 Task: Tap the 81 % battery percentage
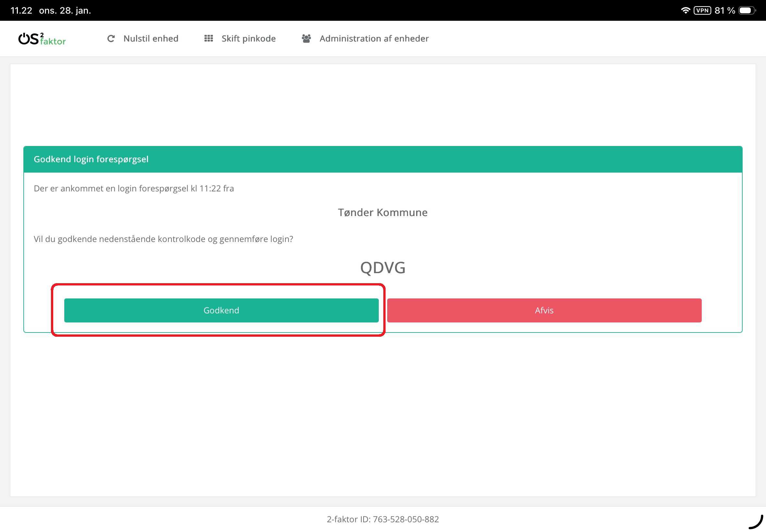click(x=725, y=10)
